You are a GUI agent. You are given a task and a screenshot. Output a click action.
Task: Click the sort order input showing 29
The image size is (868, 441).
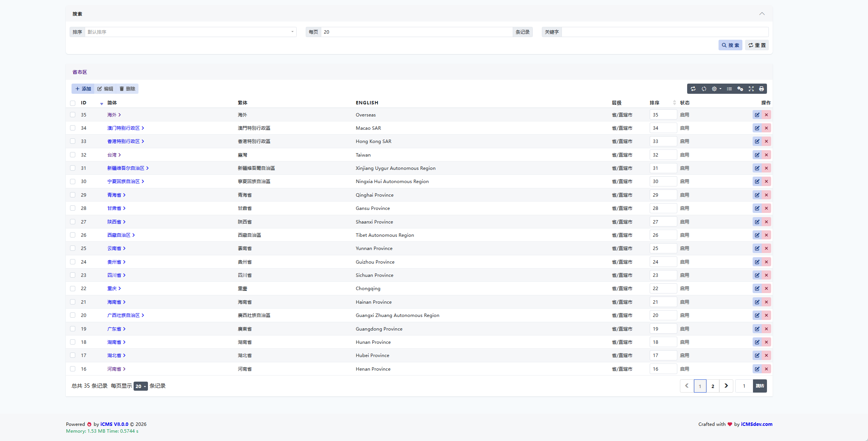663,195
